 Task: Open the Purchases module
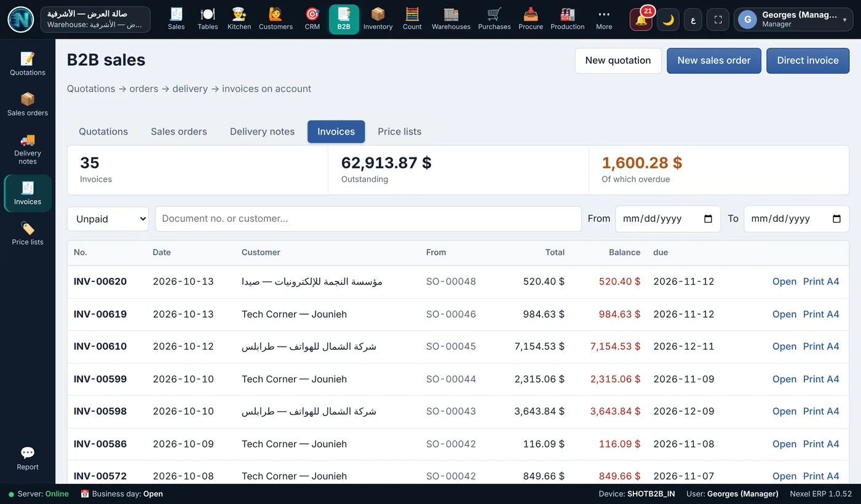(x=494, y=19)
